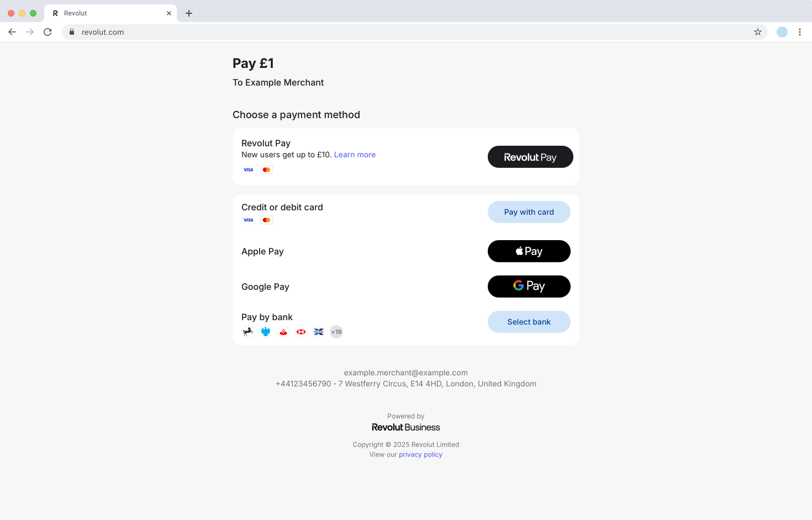Open the Learn more link
This screenshot has width=812, height=520.
pyautogui.click(x=355, y=155)
